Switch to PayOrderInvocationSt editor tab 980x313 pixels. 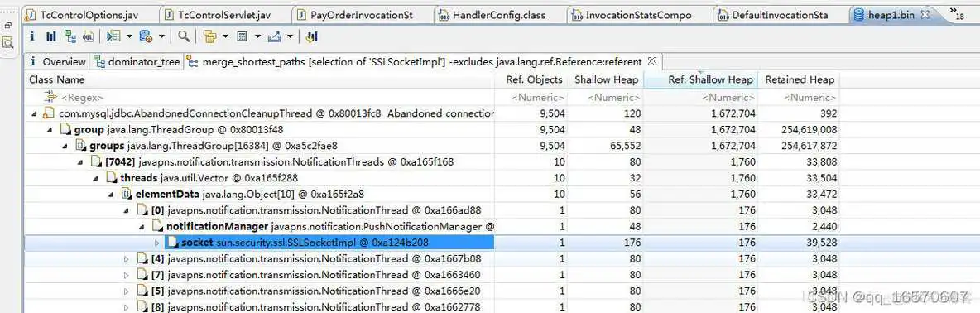click(x=363, y=14)
